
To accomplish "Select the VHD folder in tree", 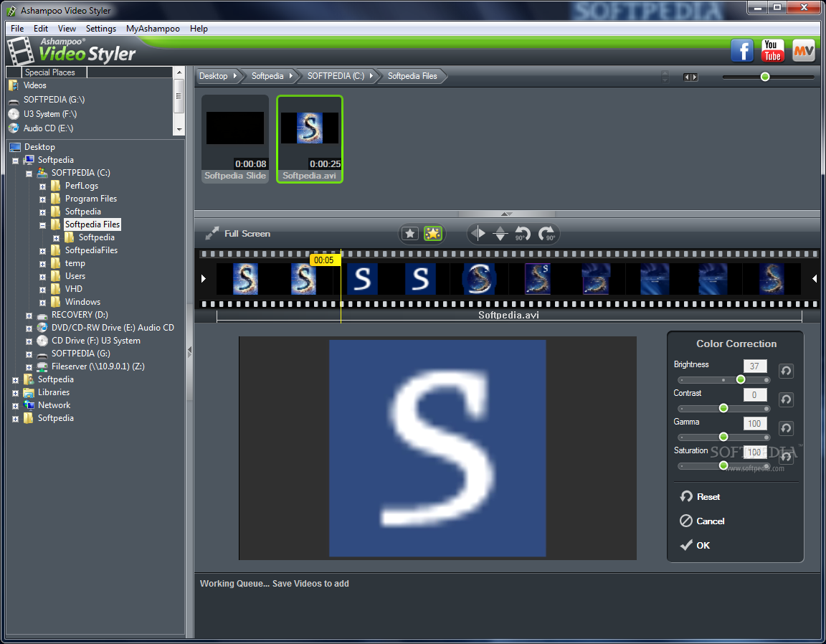I will click(x=74, y=289).
